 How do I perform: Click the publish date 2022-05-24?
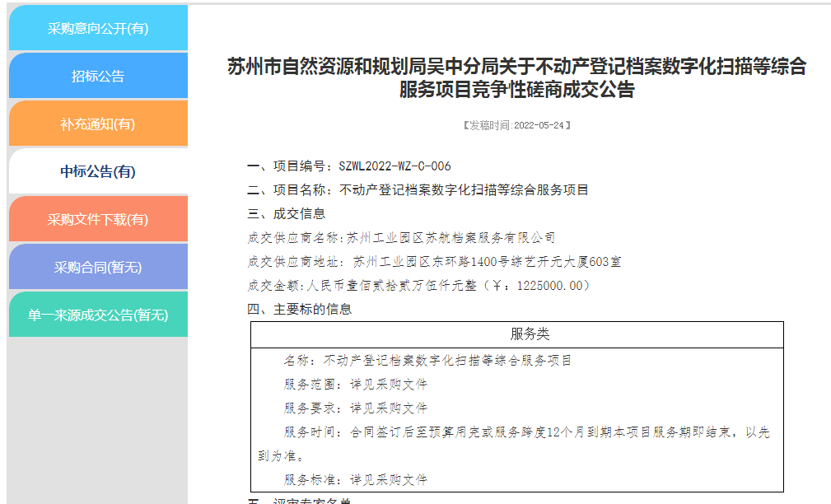(x=516, y=125)
